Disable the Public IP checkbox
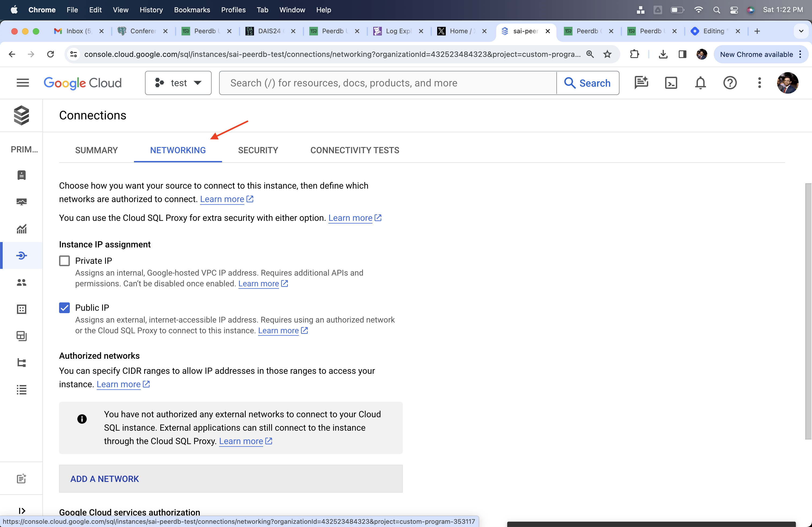Screen dimensions: 812x527 (x=64, y=308)
